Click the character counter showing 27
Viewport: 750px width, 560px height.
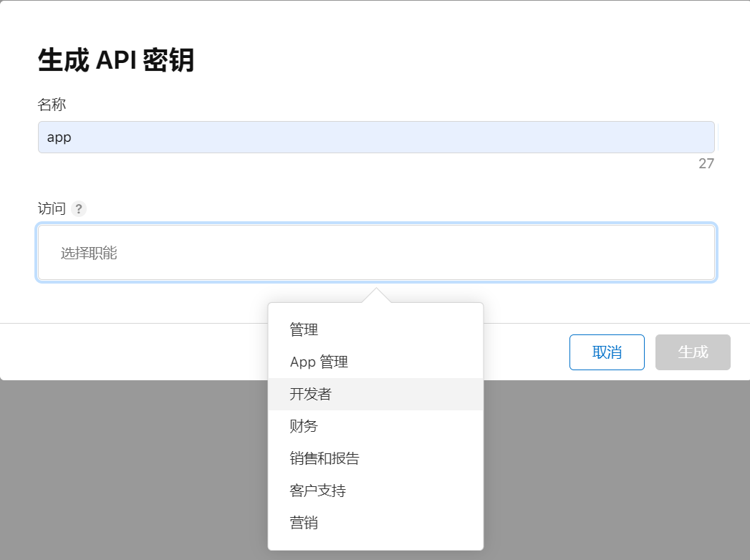pos(706,164)
